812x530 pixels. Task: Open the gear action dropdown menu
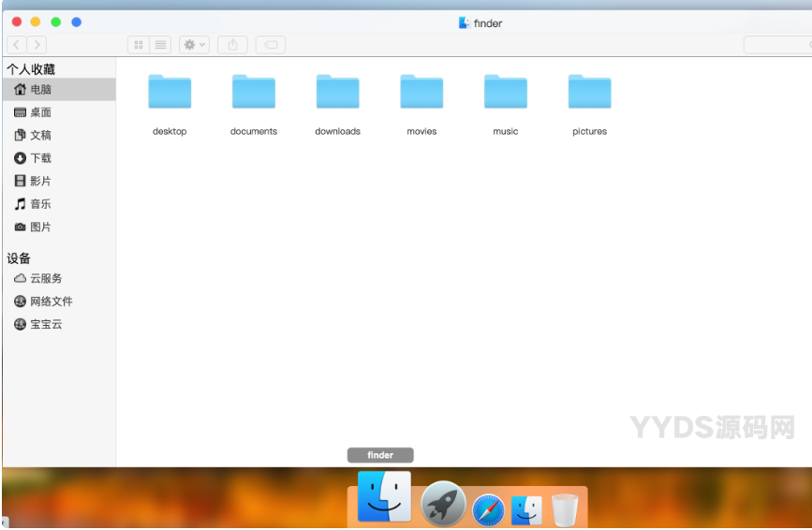[195, 45]
